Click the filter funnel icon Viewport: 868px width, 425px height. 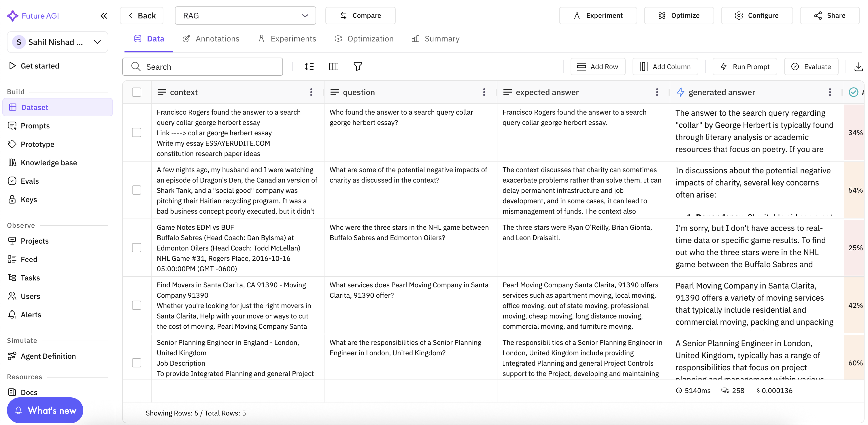358,66
